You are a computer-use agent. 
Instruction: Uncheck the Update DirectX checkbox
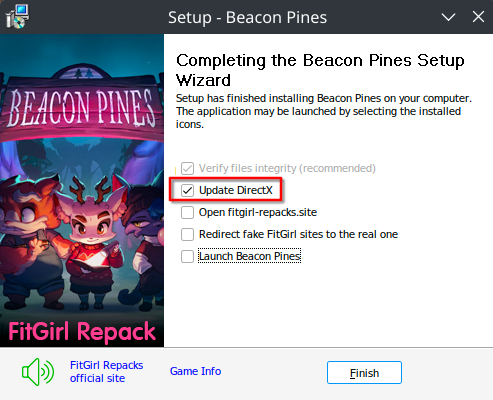click(x=187, y=190)
